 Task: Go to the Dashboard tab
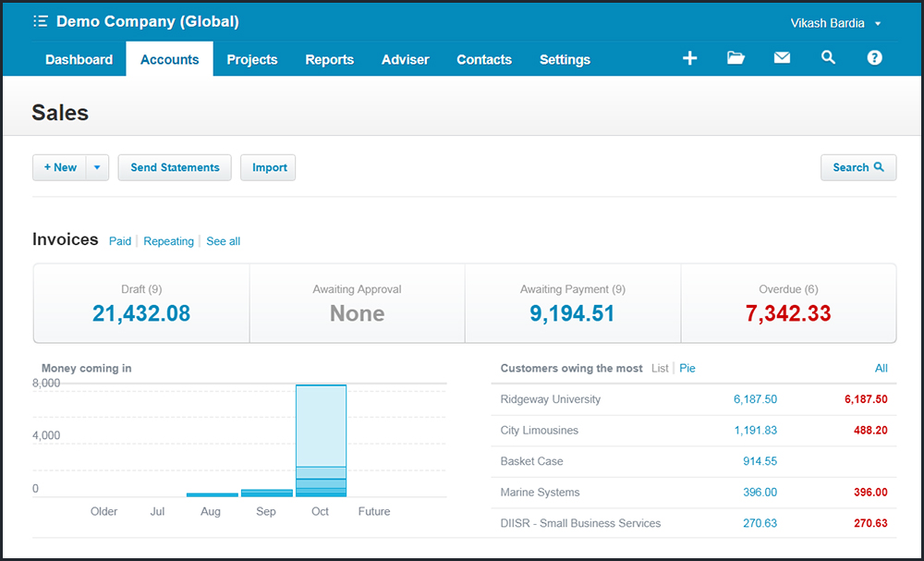pos(79,59)
